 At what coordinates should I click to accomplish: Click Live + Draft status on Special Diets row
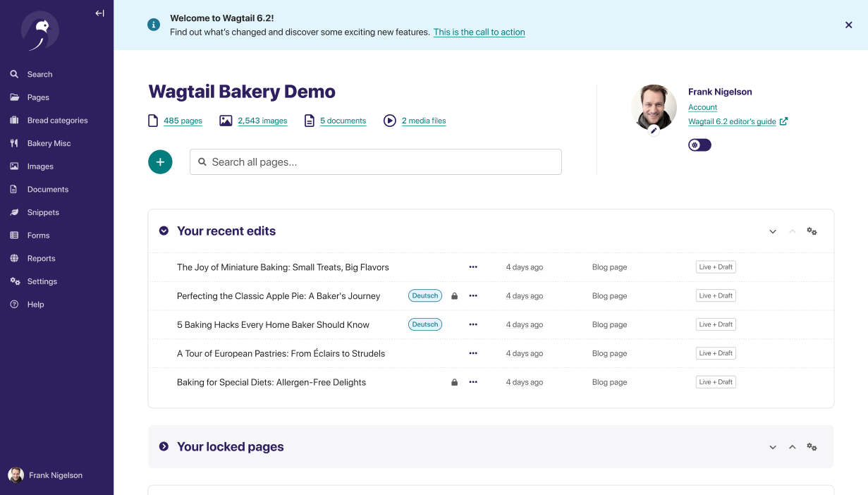716,381
